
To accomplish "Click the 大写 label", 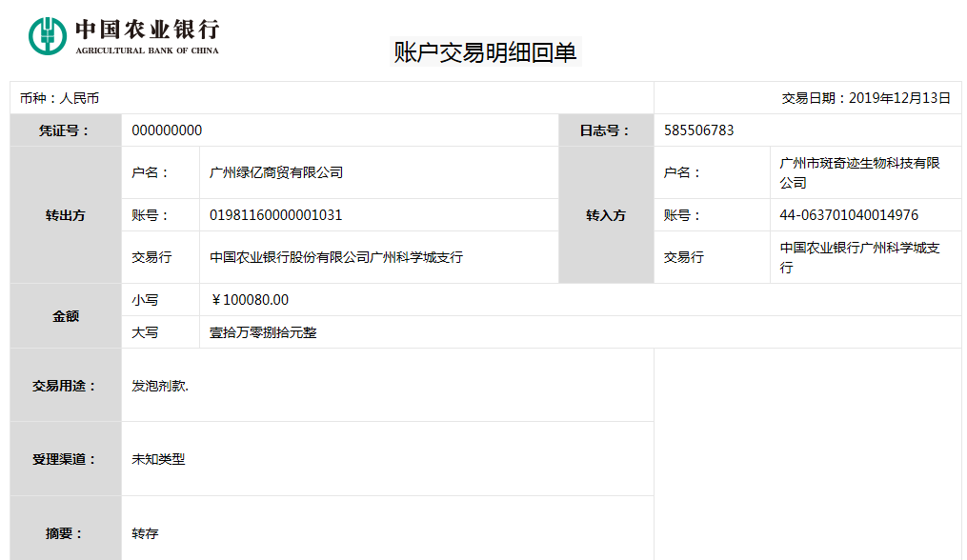I will click(145, 332).
